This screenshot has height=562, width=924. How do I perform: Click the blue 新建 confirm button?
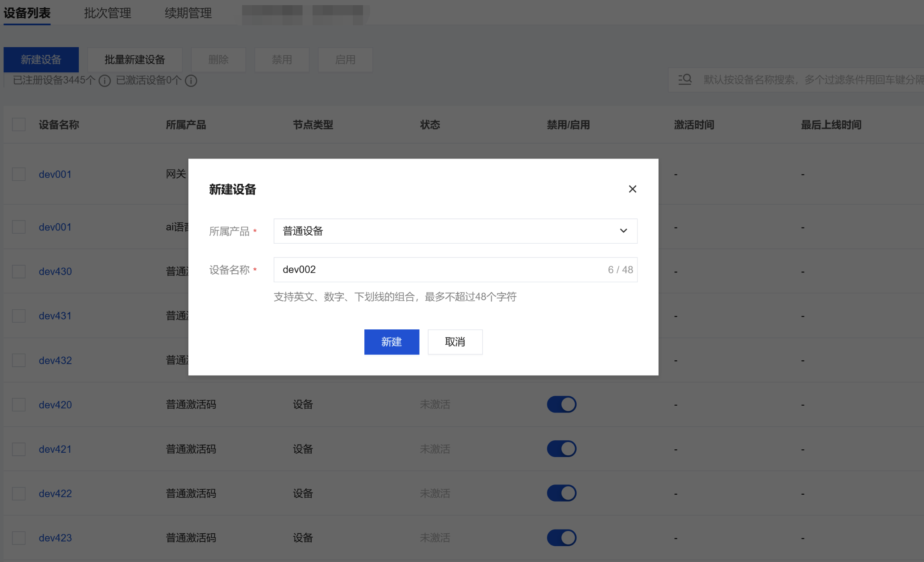391,342
